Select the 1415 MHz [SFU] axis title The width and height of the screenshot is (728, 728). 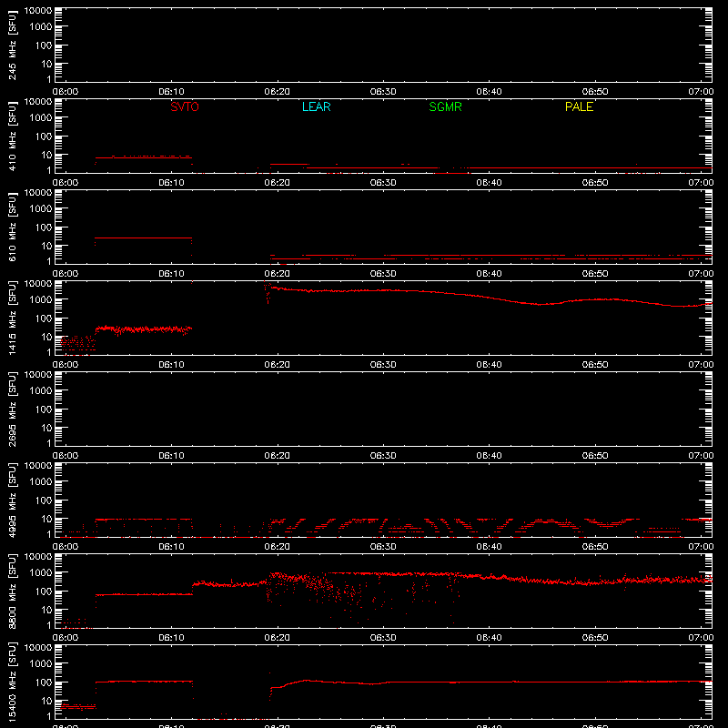12,318
